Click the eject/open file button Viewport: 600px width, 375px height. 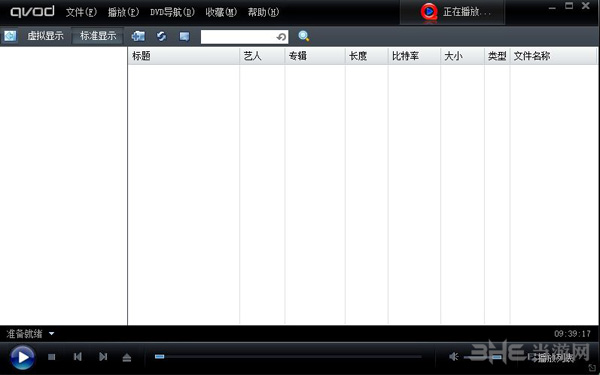pos(127,357)
